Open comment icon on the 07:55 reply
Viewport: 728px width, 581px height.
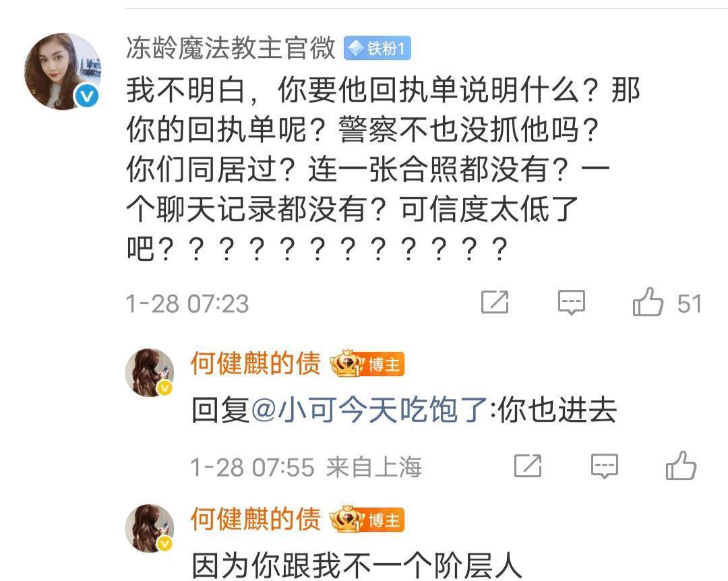pos(604,466)
